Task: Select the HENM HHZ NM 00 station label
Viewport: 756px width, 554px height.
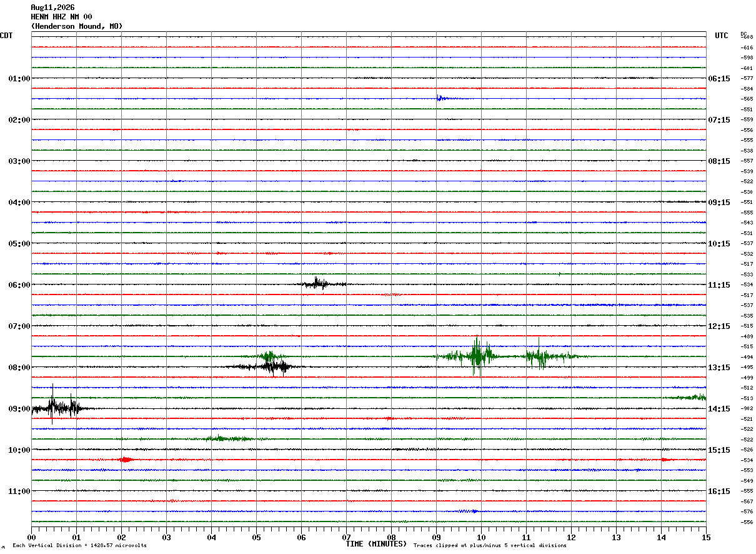Action: [x=61, y=17]
